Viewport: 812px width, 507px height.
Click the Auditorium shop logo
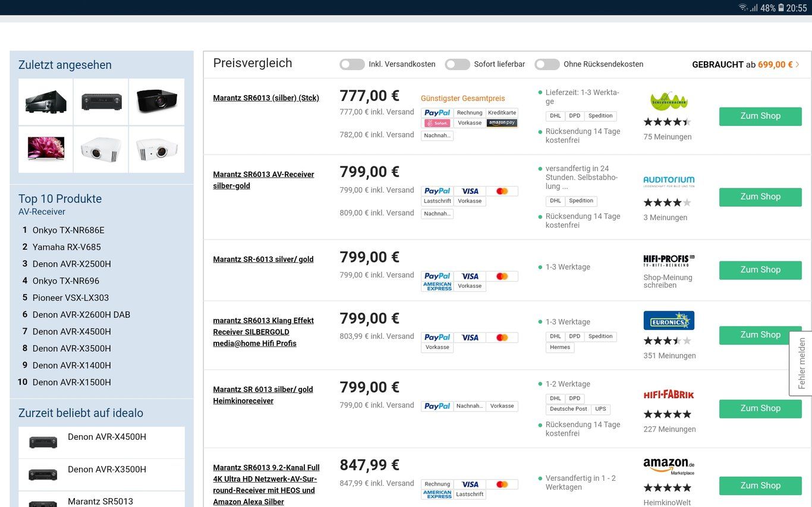tap(669, 181)
